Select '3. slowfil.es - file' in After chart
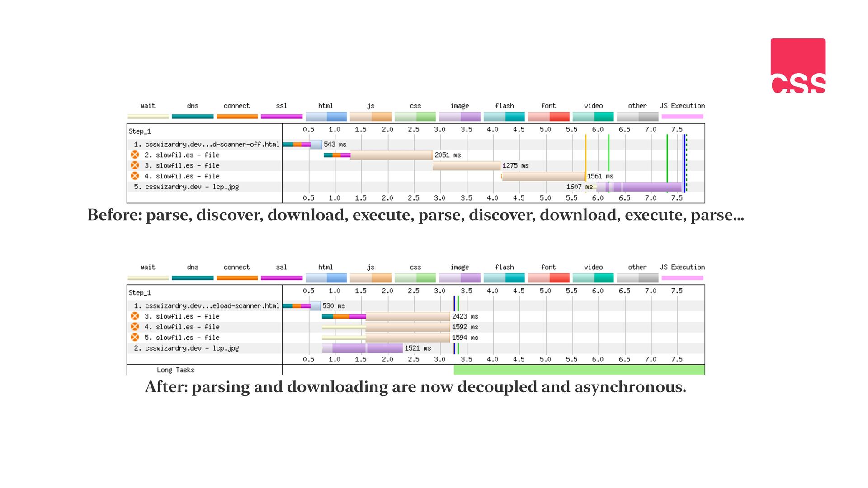This screenshot has width=868, height=488. pyautogui.click(x=415, y=316)
